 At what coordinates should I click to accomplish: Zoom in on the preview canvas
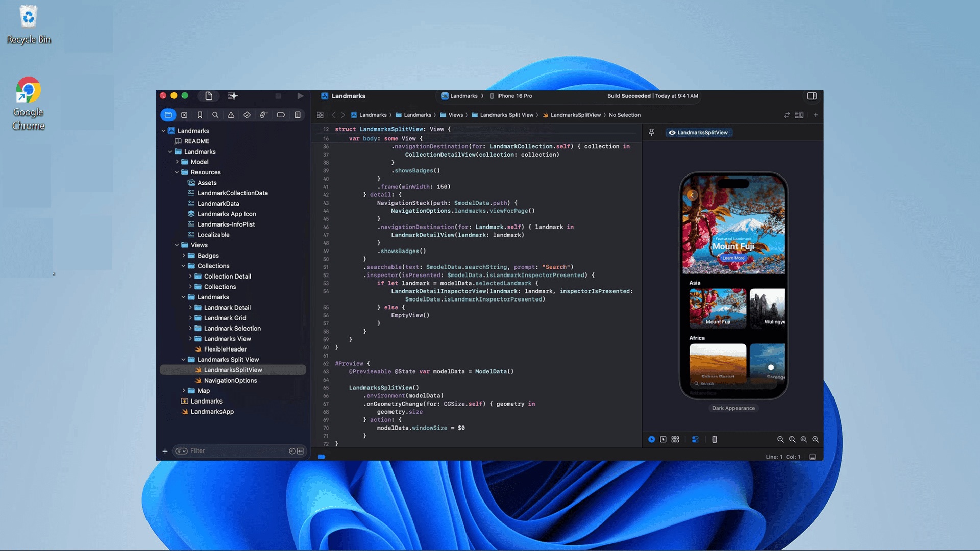pyautogui.click(x=816, y=439)
